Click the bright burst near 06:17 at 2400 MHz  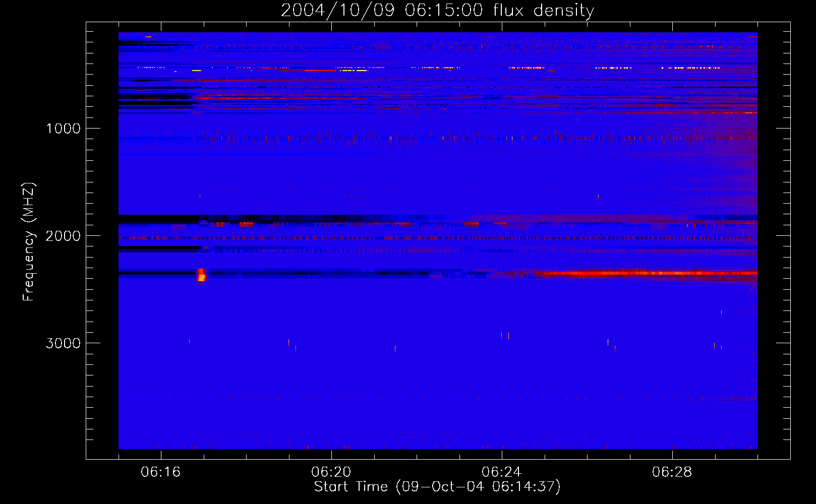coord(201,276)
